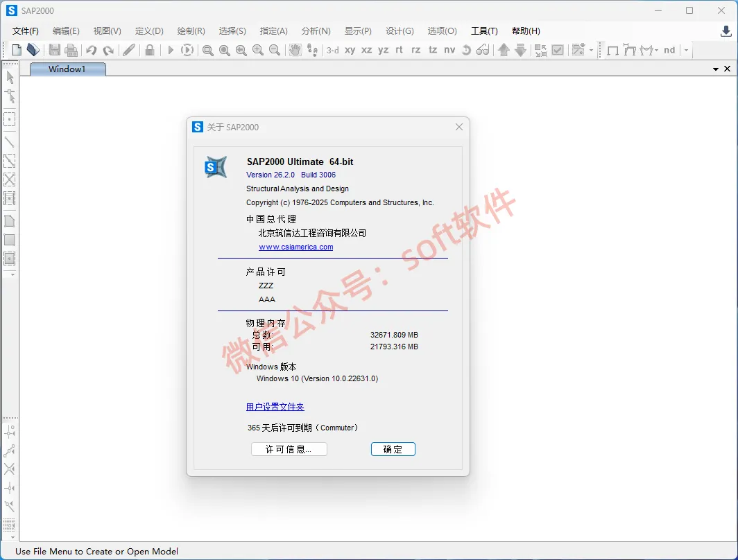Switch to the 3-d view
The height and width of the screenshot is (560, 738).
coord(333,50)
